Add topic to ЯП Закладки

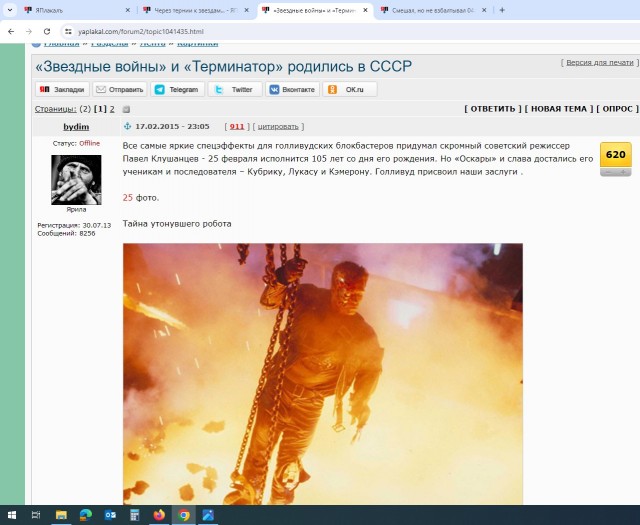coord(62,89)
